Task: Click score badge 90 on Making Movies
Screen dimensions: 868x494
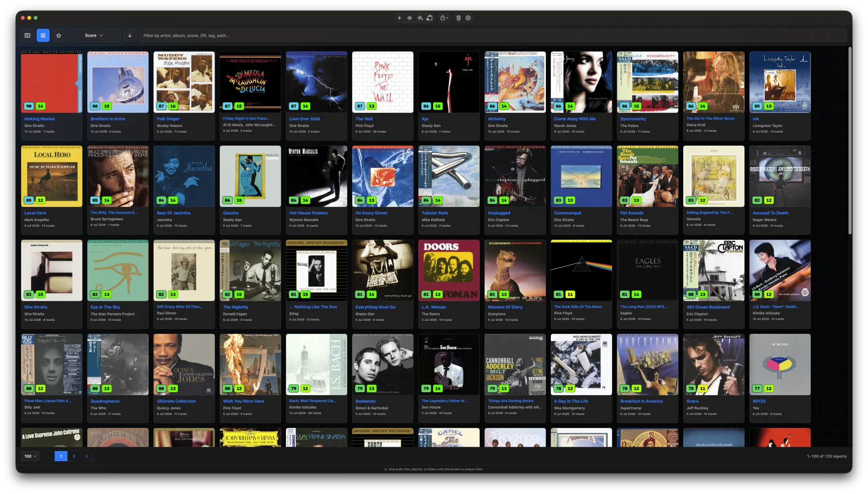Action: (x=29, y=106)
